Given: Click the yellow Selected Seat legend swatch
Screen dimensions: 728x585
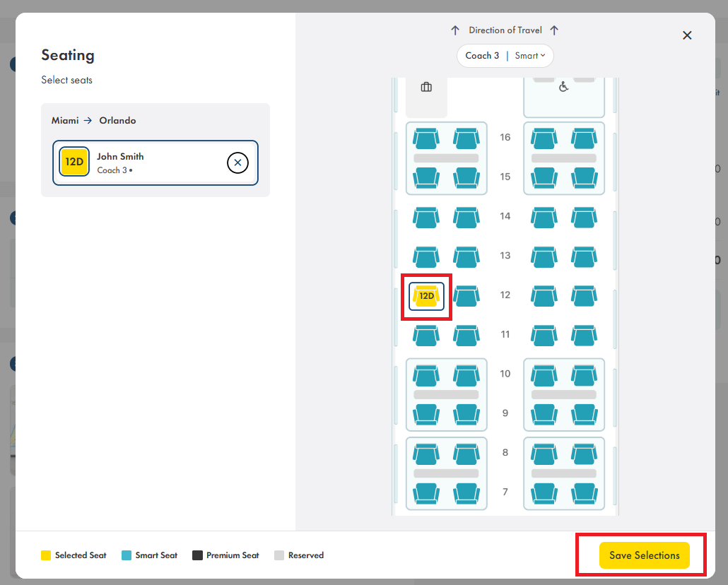Looking at the screenshot, I should click(x=46, y=555).
